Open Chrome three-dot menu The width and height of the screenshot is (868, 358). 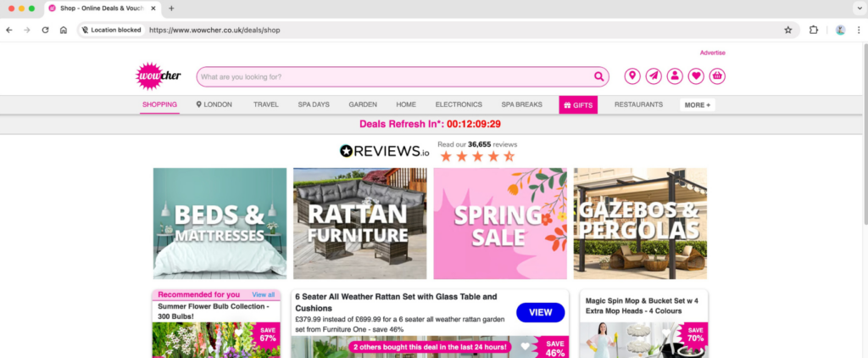pos(859,30)
